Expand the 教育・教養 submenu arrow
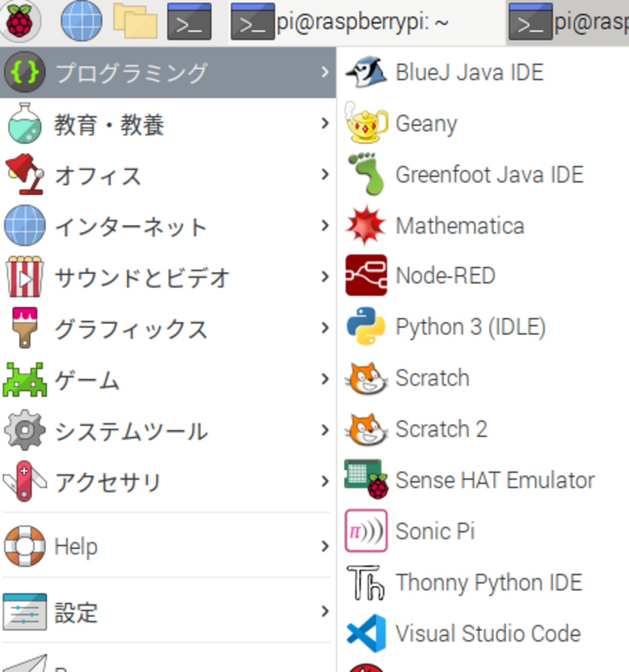Image resolution: width=629 pixels, height=672 pixels. click(x=325, y=123)
